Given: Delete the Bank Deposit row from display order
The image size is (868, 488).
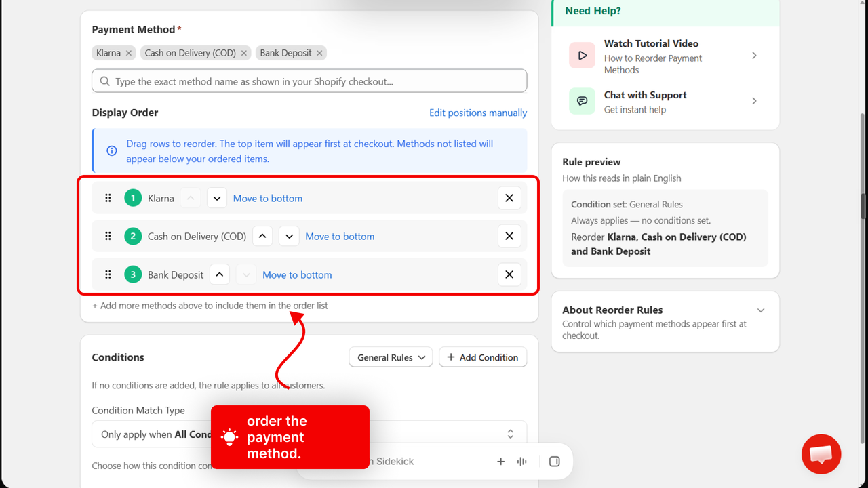Looking at the screenshot, I should tap(509, 274).
